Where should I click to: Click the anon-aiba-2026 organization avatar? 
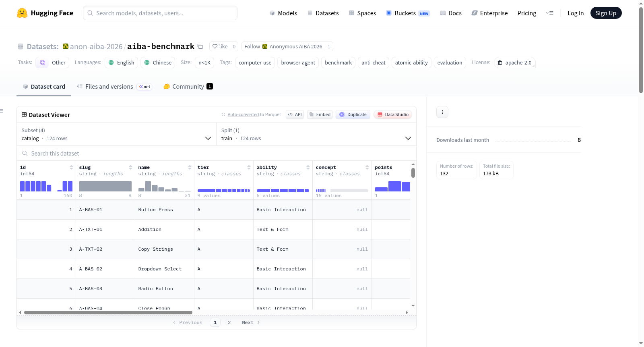(66, 46)
